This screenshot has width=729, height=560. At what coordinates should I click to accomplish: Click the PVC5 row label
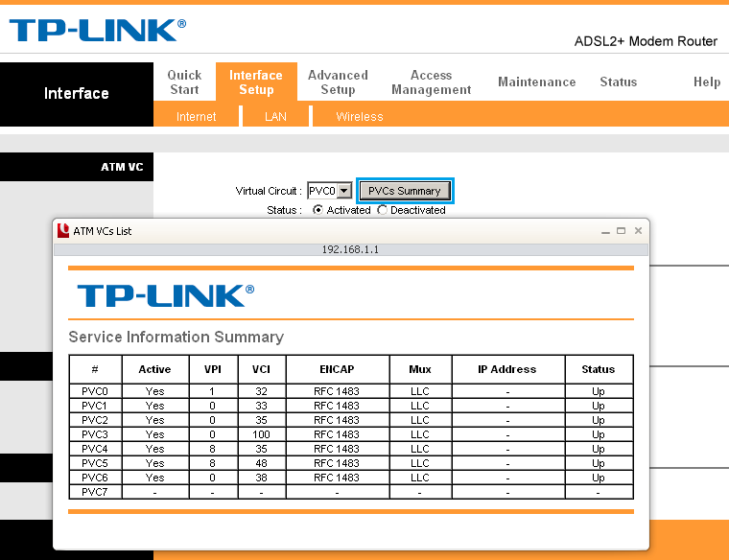point(95,463)
